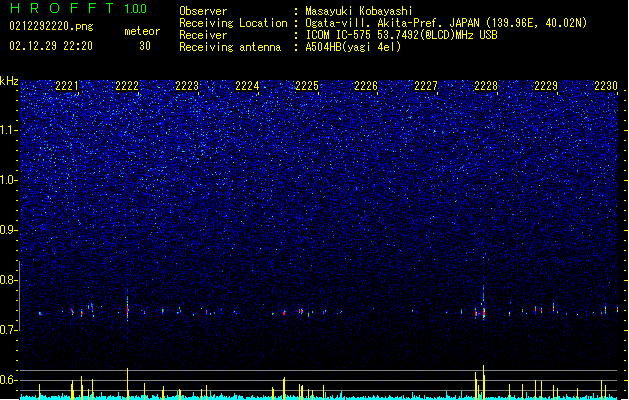Click the 'Receiving Location' field label

(x=233, y=23)
